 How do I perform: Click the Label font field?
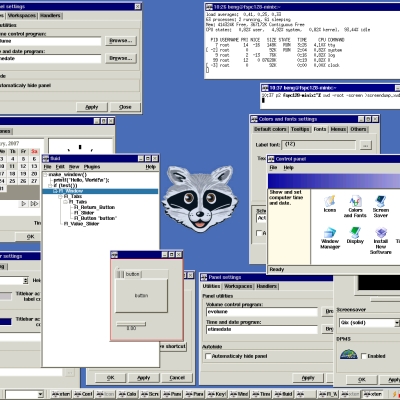point(319,145)
